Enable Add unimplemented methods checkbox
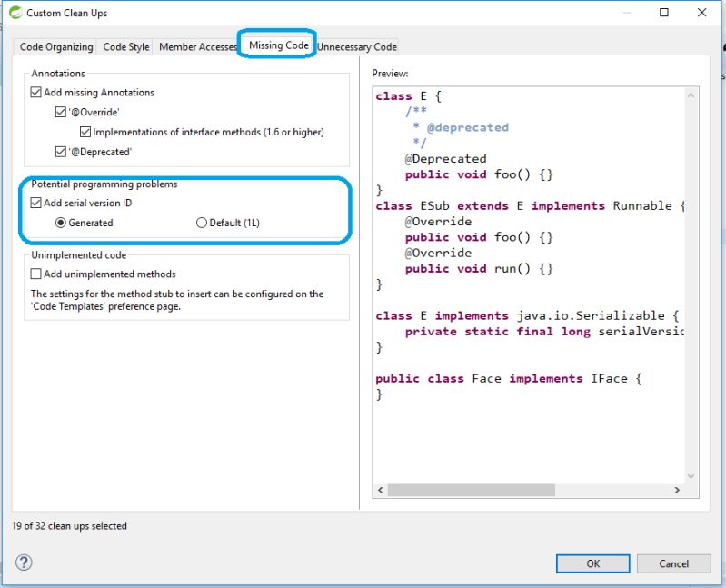 (x=35, y=274)
